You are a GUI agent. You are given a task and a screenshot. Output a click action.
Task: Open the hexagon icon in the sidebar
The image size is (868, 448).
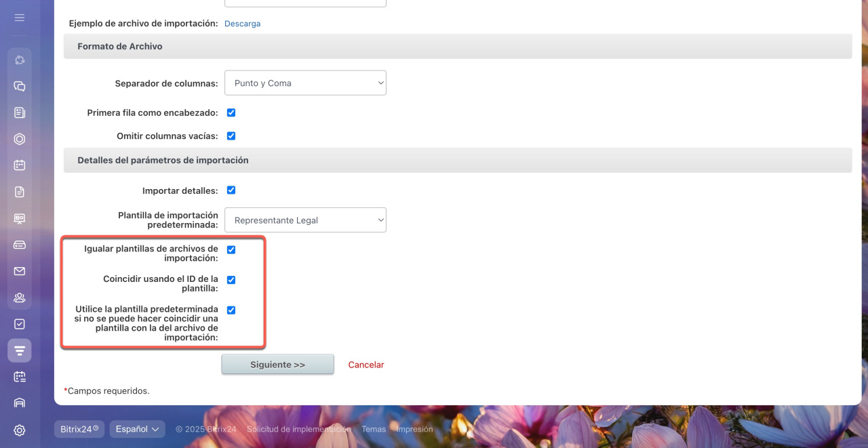pos(19,139)
